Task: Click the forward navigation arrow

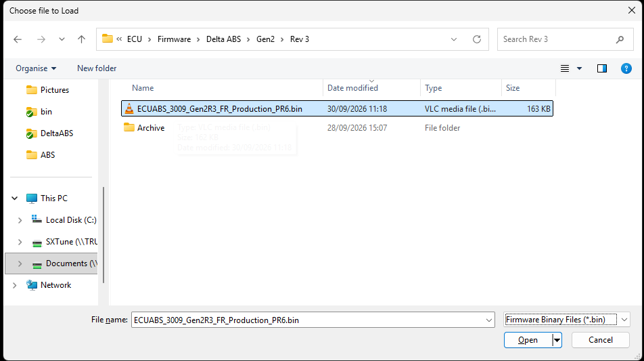Action: coord(41,39)
